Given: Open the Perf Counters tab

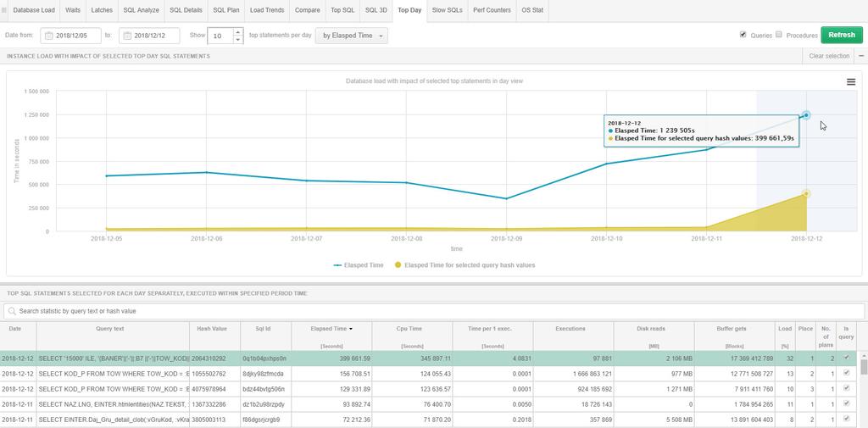Looking at the screenshot, I should [x=492, y=10].
